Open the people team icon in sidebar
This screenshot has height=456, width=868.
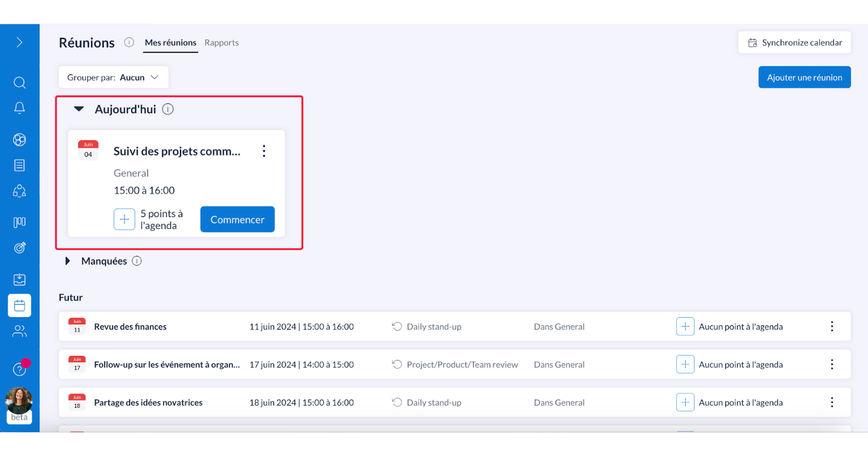[x=20, y=331]
